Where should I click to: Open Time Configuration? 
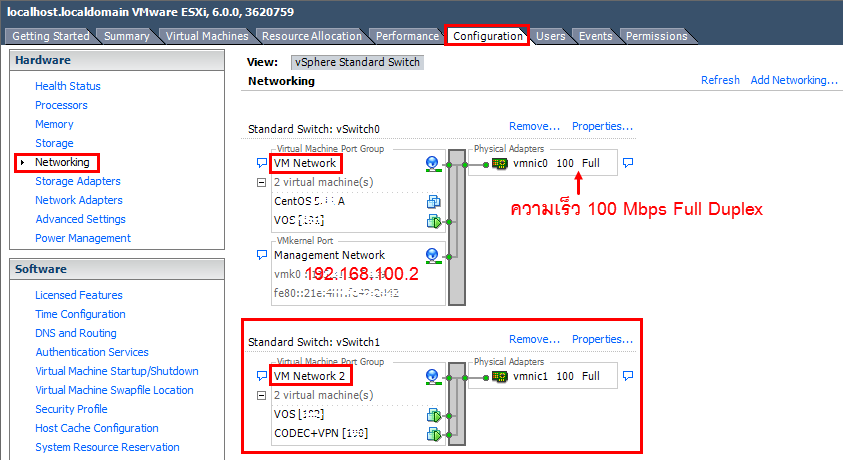click(80, 314)
